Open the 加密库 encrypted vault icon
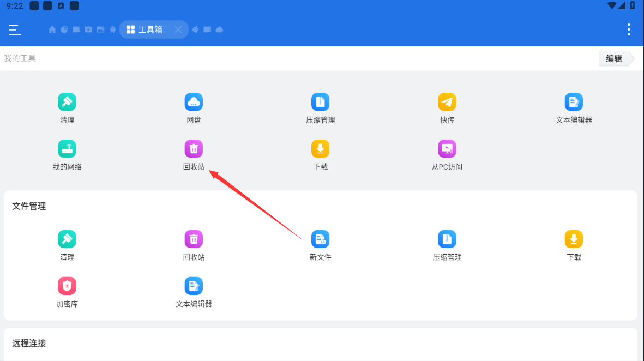The image size is (644, 361). [67, 285]
